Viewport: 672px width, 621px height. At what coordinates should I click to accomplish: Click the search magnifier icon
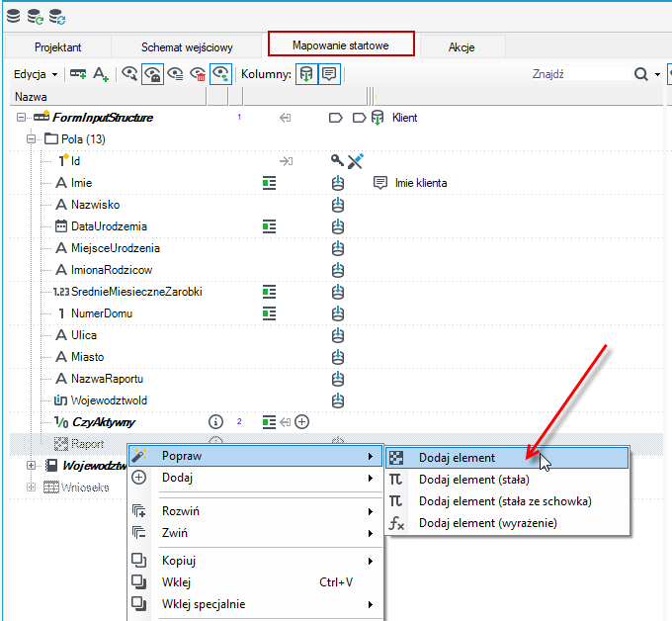tap(641, 74)
